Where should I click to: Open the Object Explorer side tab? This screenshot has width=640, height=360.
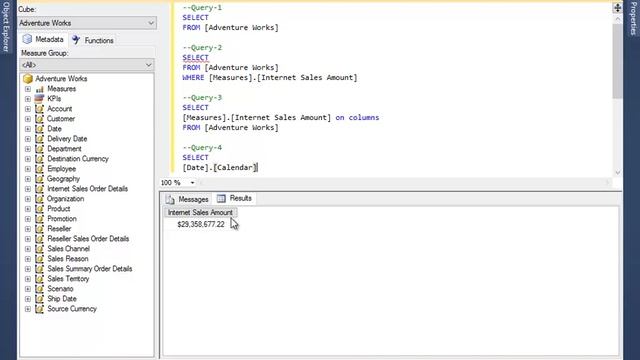(6, 26)
